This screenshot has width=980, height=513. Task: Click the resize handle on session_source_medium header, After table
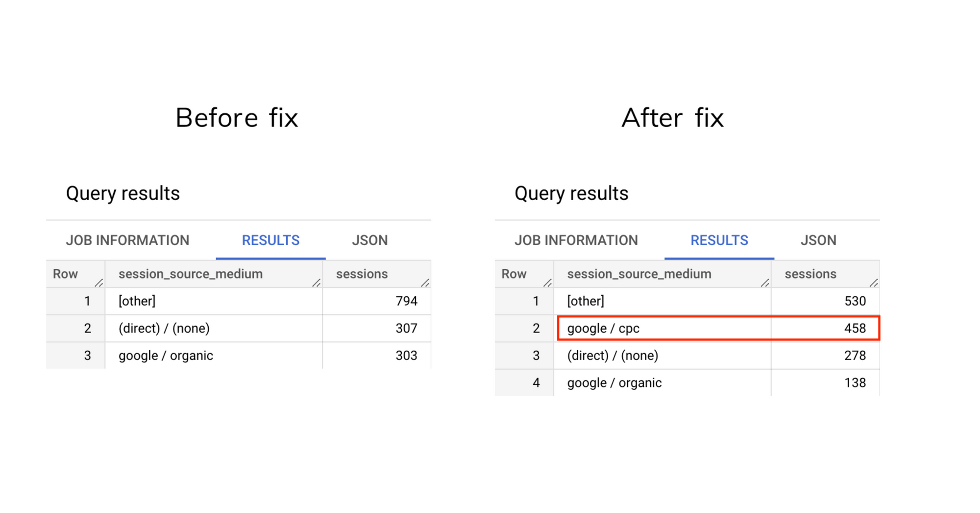pos(764,282)
